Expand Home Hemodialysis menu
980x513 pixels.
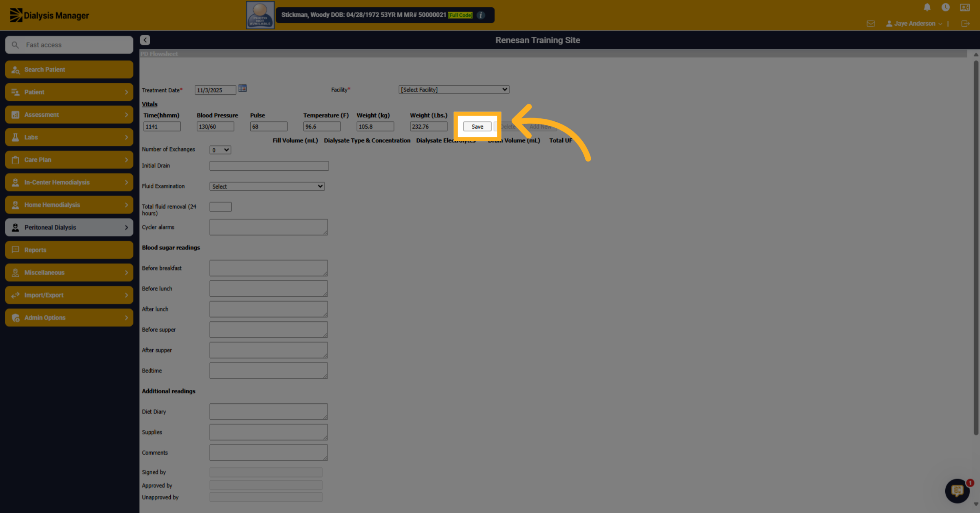69,205
